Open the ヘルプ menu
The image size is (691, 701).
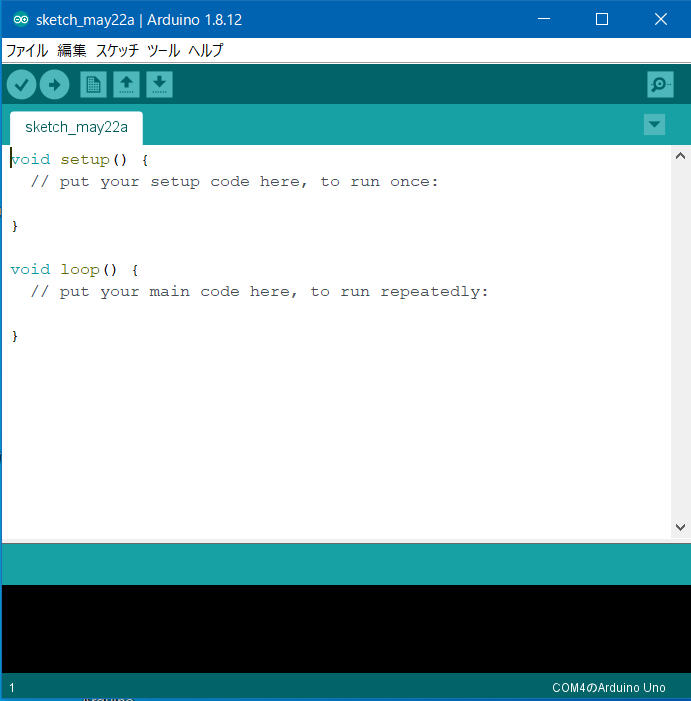point(206,51)
